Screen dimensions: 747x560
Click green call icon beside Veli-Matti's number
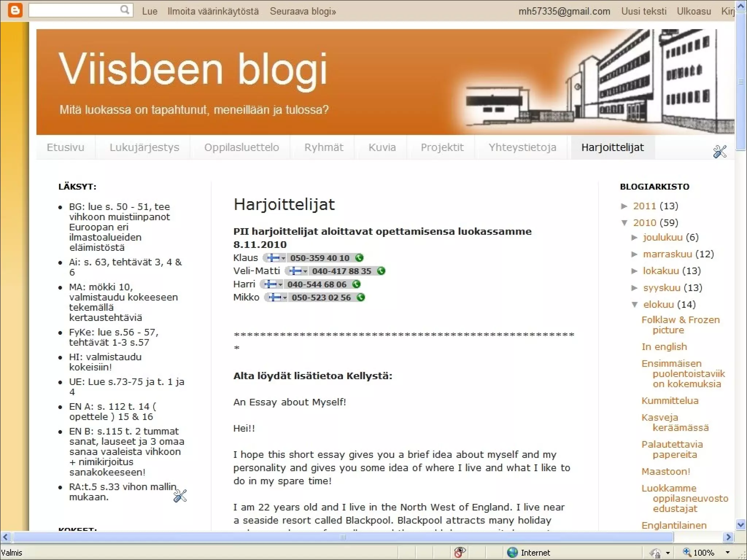381,271
